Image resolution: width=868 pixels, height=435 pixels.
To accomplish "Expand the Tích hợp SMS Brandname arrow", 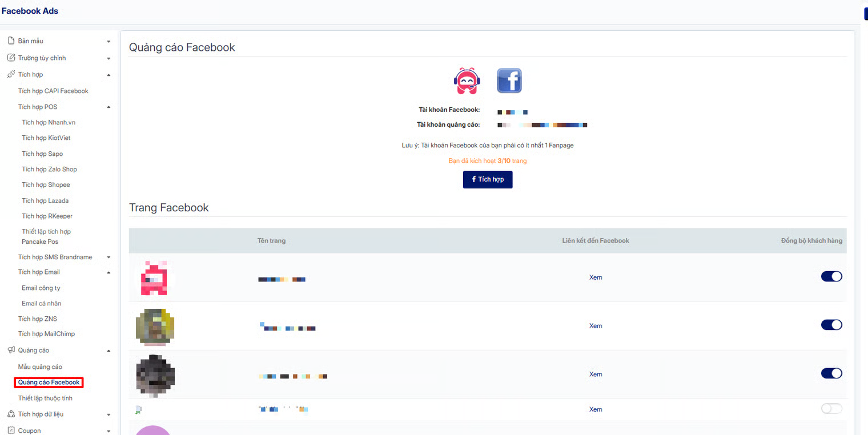I will pos(108,257).
